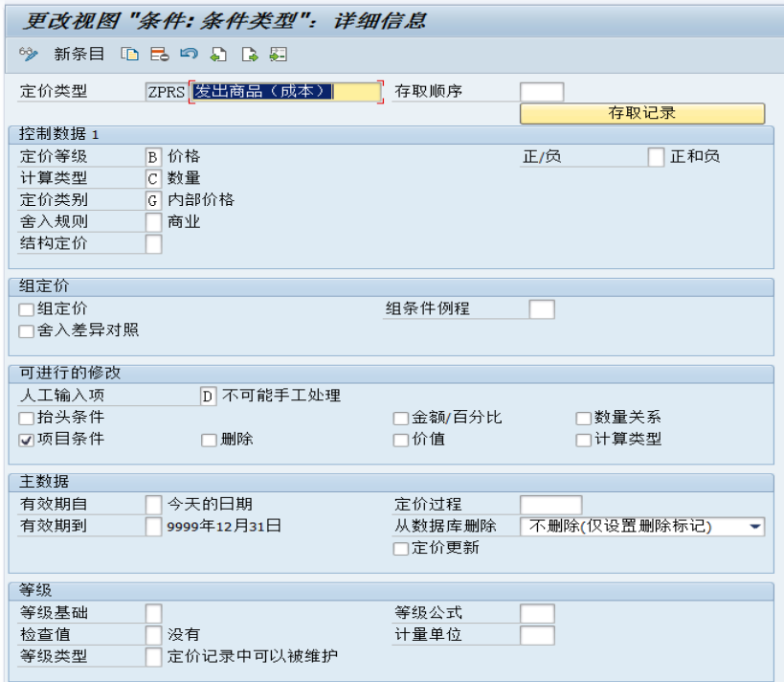Click the 计算类型 field containing C

(x=153, y=178)
